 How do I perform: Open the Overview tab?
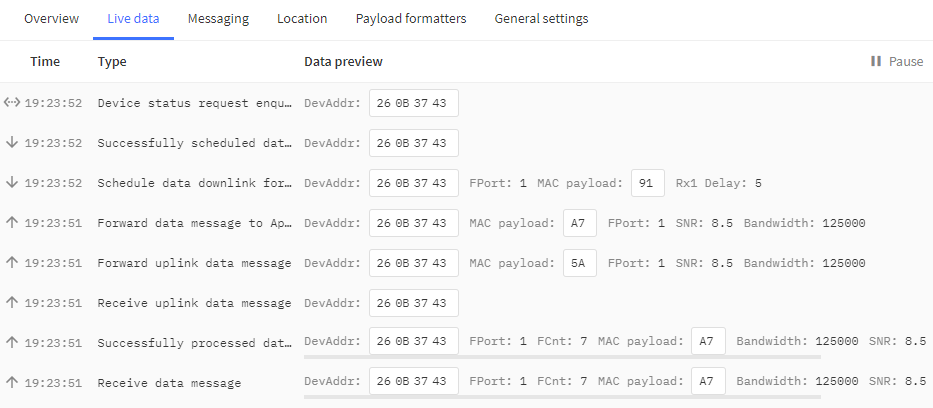point(51,19)
